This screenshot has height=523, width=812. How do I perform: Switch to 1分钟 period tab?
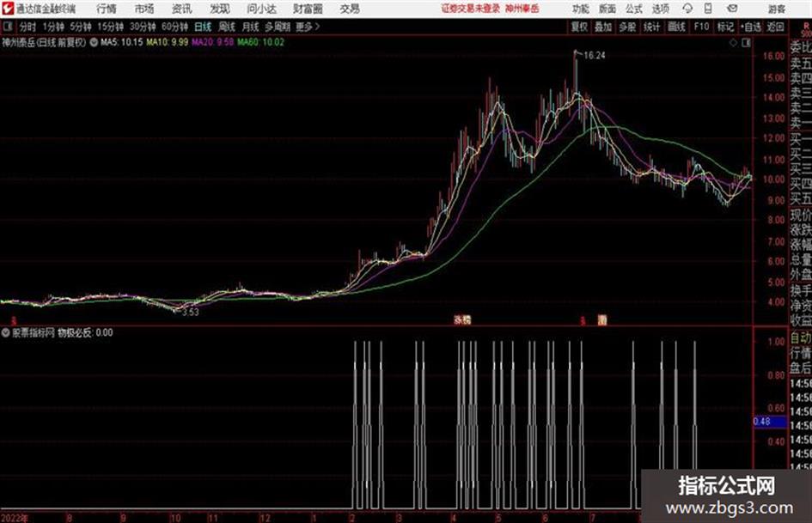(52, 27)
